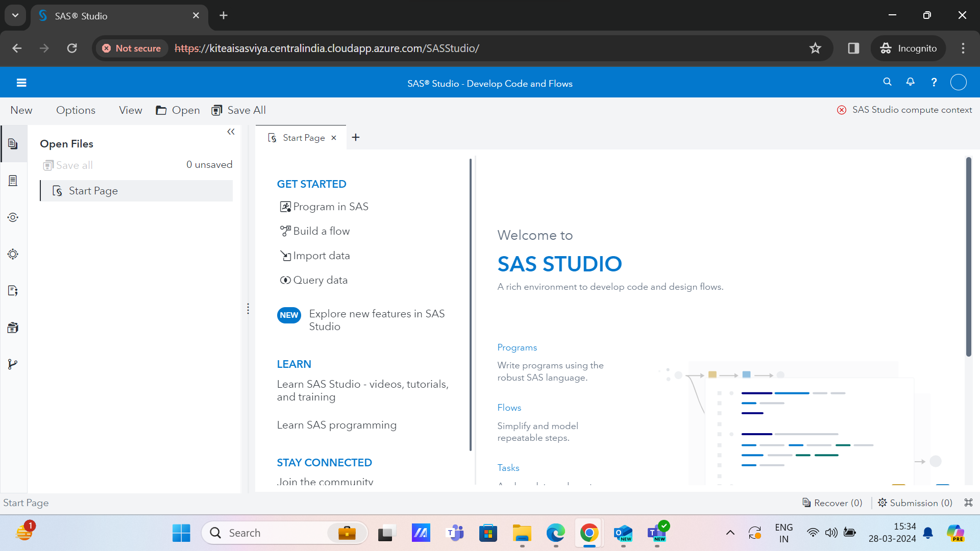Click the search magnifier in the blue header
This screenshot has height=551, width=980.
[x=887, y=82]
